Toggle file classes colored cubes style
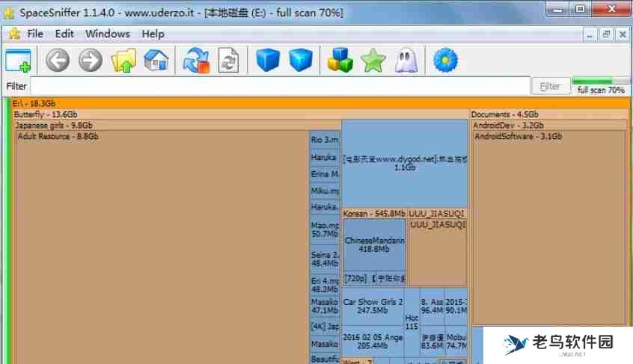Screen dimensions: 633x364 click(x=340, y=60)
